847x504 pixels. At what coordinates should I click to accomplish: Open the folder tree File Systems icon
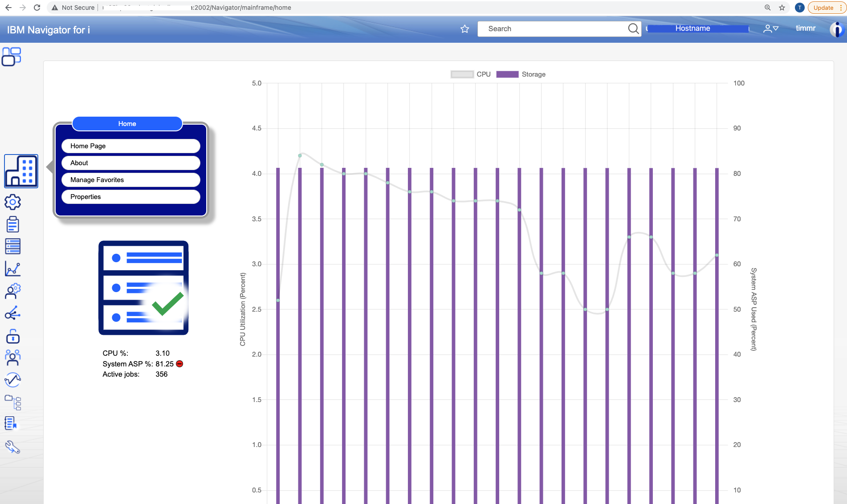[x=12, y=402]
